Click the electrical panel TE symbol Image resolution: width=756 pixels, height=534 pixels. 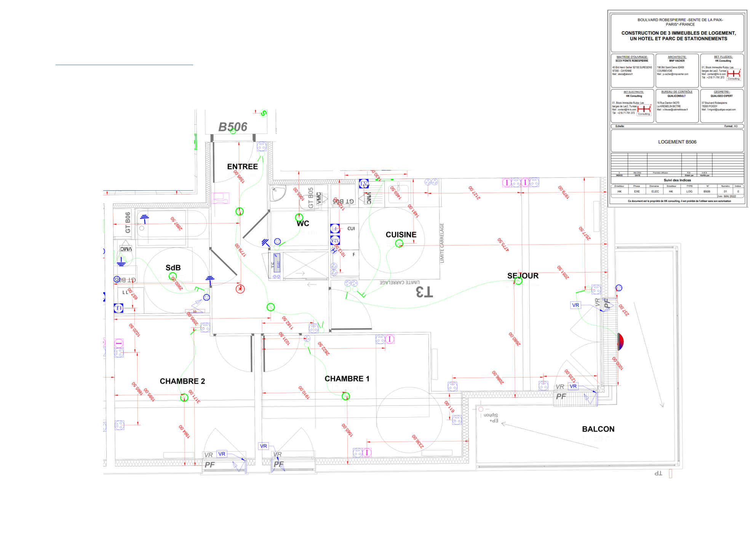click(276, 262)
